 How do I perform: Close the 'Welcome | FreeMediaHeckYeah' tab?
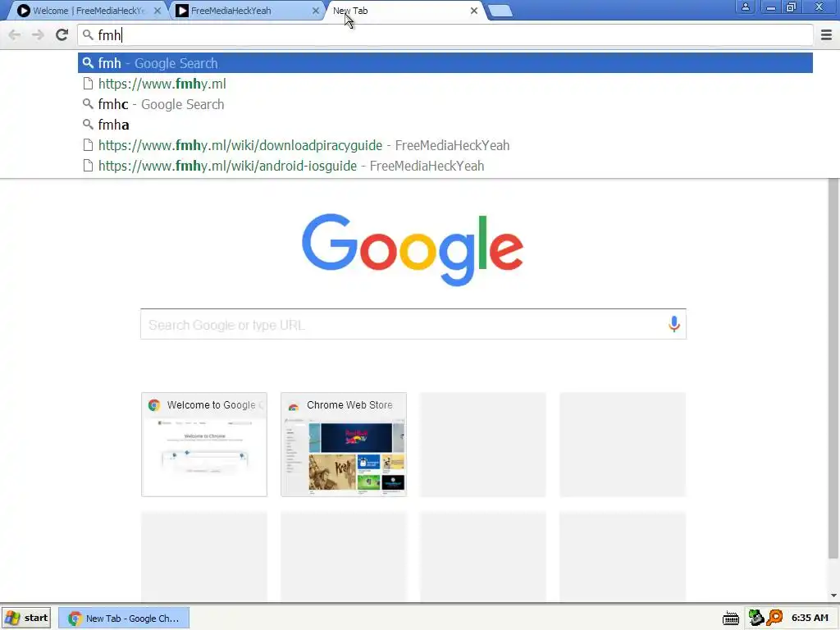click(x=157, y=11)
